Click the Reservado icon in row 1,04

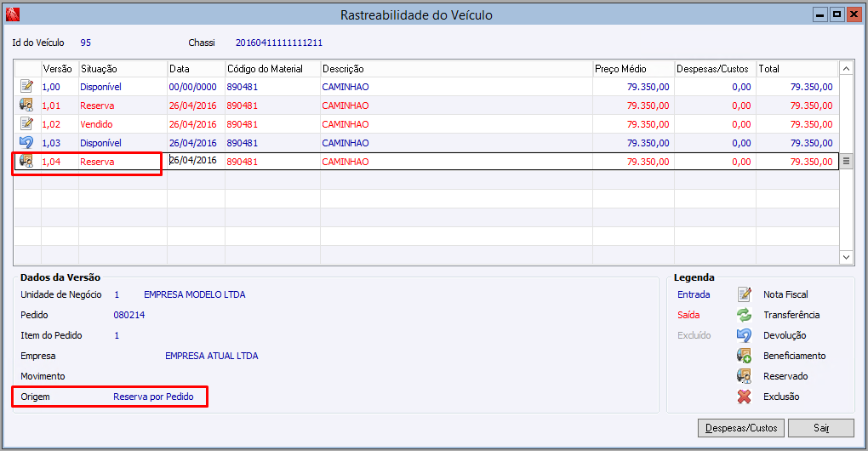pyautogui.click(x=26, y=161)
